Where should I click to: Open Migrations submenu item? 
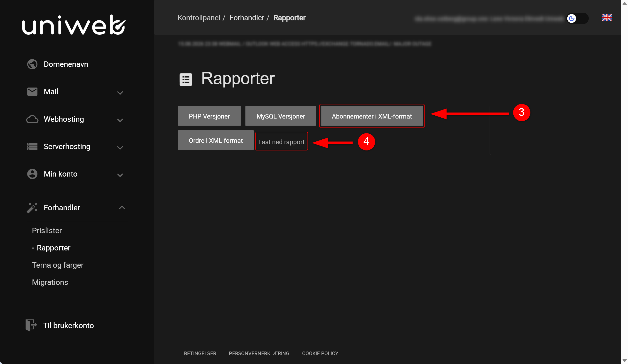(x=50, y=282)
